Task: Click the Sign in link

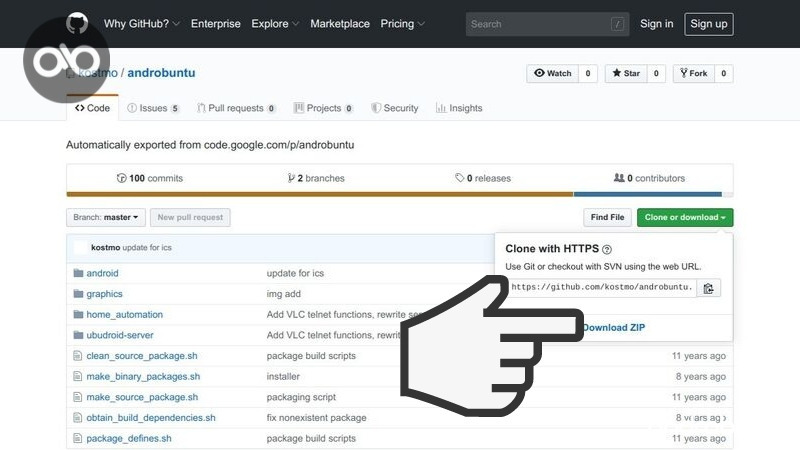Action: click(657, 24)
